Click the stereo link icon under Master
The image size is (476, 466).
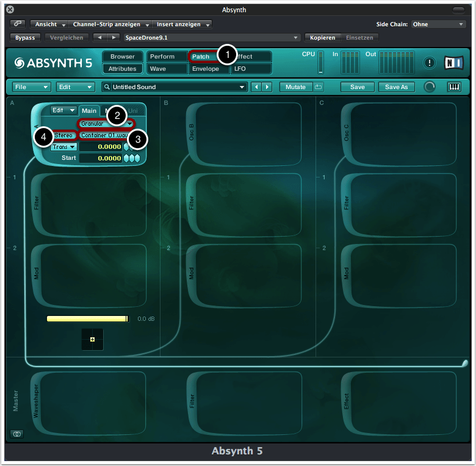pyautogui.click(x=16, y=434)
